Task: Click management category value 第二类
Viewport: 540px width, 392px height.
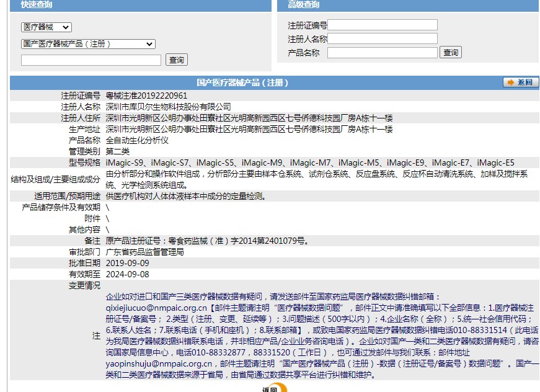Action: 117,151
